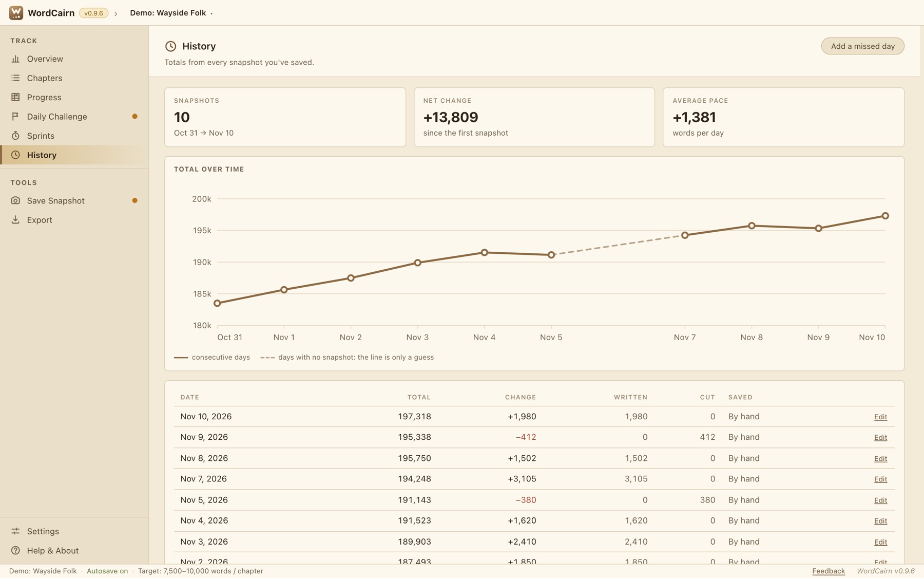Click the CUT column header
924x578 pixels.
[707, 397]
